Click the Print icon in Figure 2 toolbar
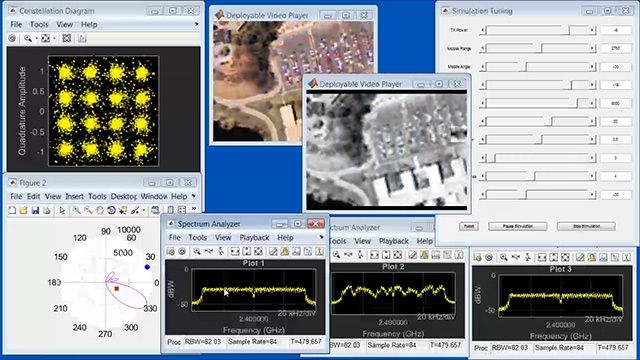The image size is (640, 360). point(47,210)
